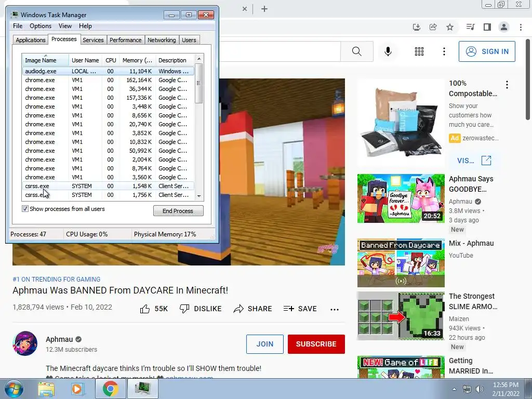Click the Chrome install app icon
The width and height of the screenshot is (532, 399).
click(x=417, y=27)
